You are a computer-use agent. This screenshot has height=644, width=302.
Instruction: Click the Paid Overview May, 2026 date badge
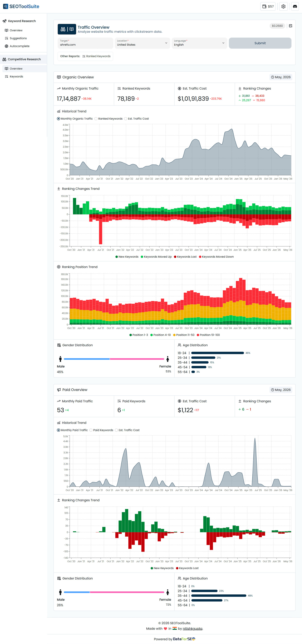pos(281,390)
